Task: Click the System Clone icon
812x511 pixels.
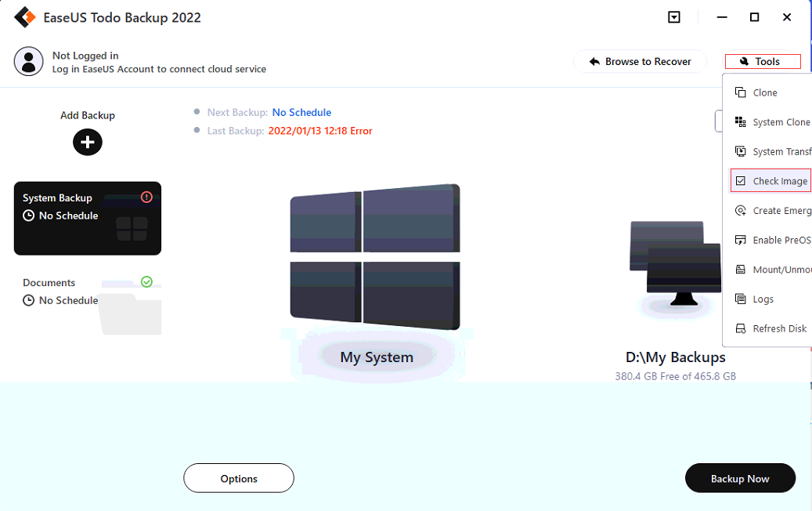Action: [741, 121]
